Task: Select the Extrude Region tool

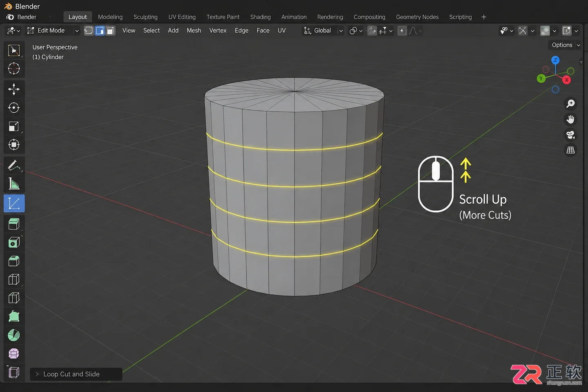Action: pyautogui.click(x=14, y=224)
